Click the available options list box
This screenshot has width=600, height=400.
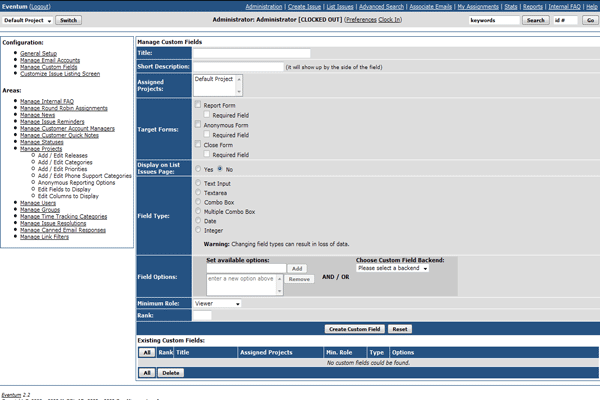pyautogui.click(x=245, y=284)
